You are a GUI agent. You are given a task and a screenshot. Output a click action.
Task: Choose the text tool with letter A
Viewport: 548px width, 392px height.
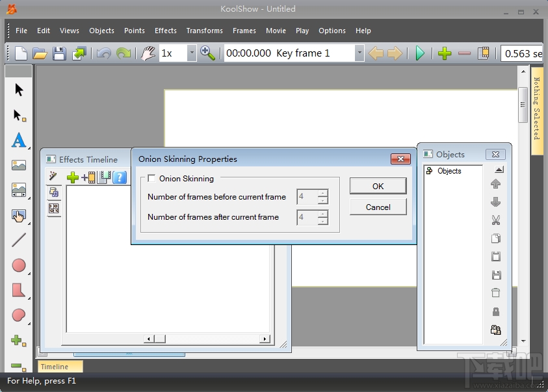(19, 140)
